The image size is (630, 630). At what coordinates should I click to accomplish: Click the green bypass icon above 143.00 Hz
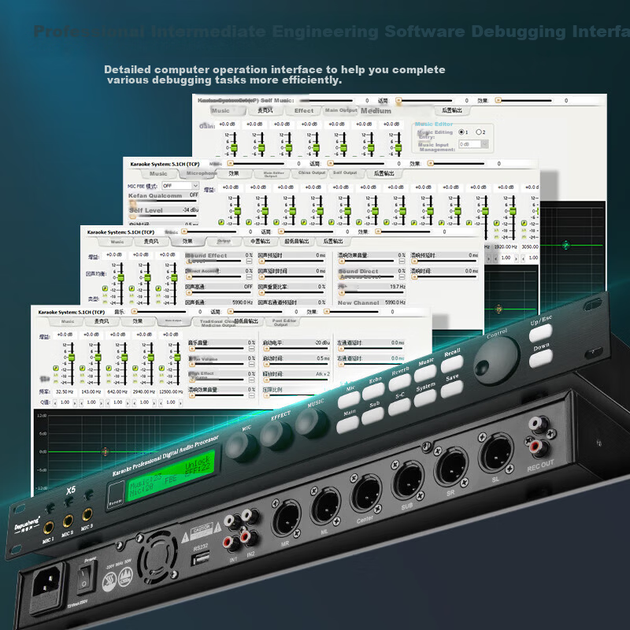82,368
